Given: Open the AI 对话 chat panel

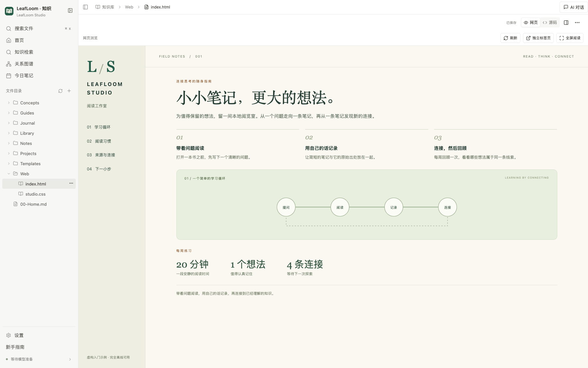Looking at the screenshot, I should coord(574,7).
